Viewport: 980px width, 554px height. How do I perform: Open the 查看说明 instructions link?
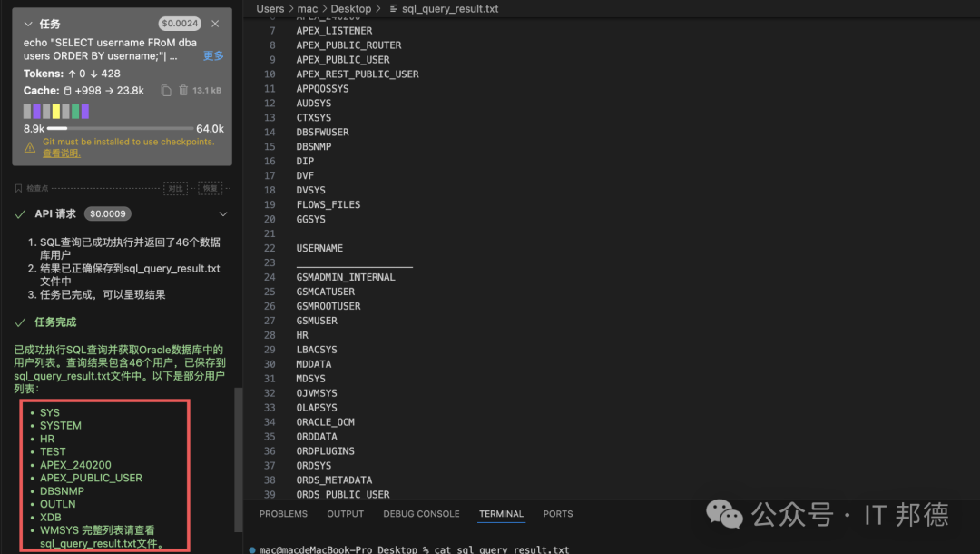[x=62, y=153]
